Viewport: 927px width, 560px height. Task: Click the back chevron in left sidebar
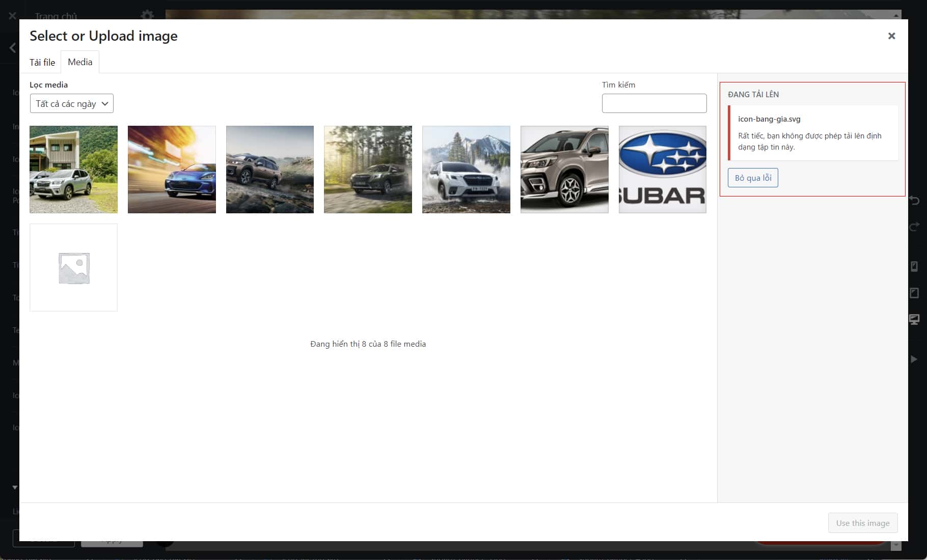click(x=13, y=48)
